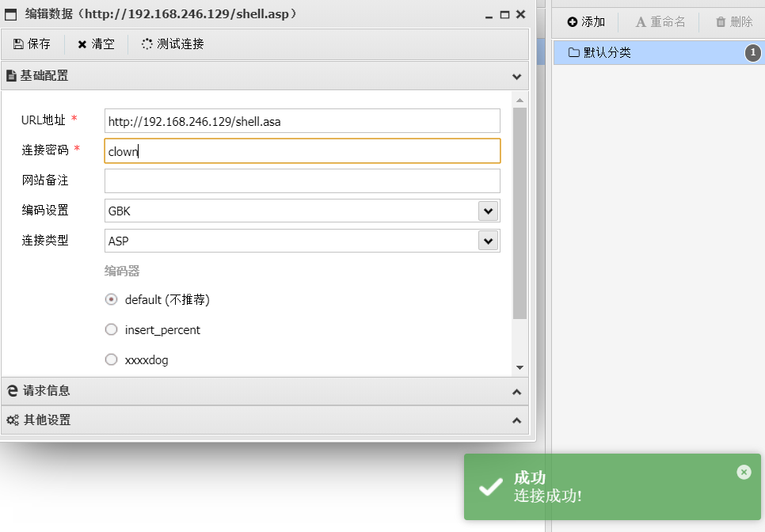Image resolution: width=765 pixels, height=532 pixels.
Task: Click the form scrollbar down arrow
Action: pos(520,367)
